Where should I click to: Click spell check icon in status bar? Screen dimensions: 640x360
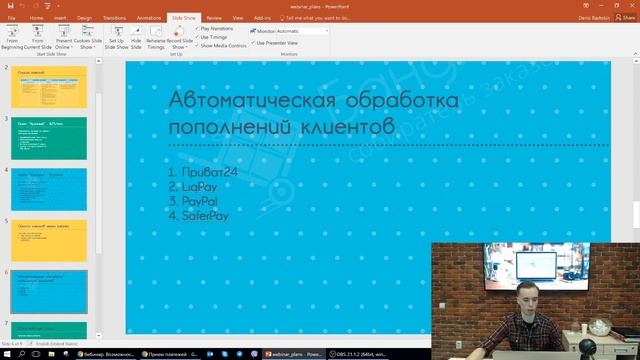pos(30,344)
